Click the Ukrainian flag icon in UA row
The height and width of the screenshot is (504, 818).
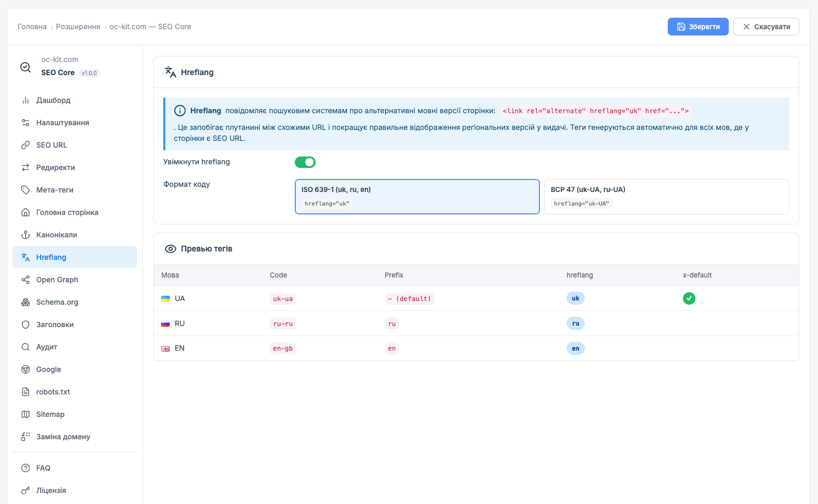pos(165,298)
